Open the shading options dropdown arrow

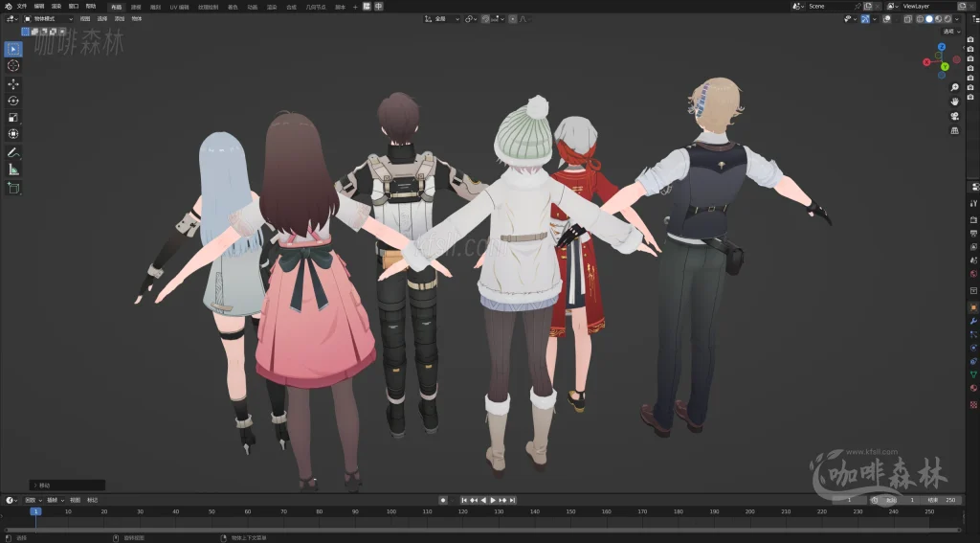957,19
